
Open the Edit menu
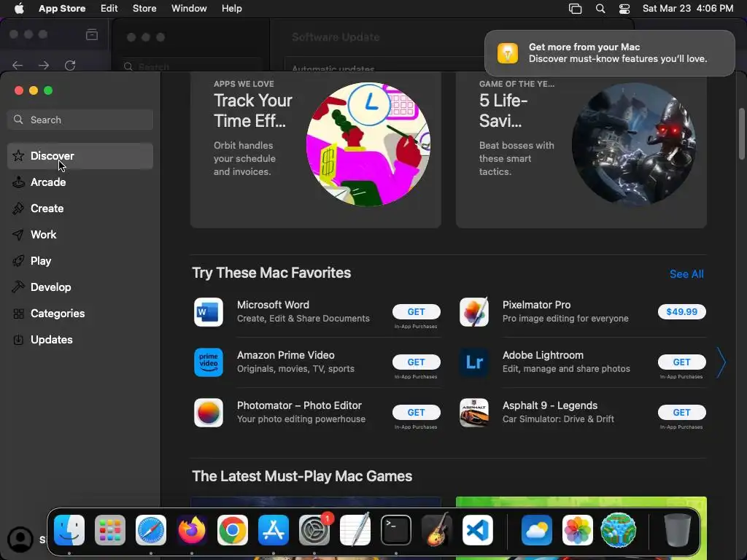109,9
